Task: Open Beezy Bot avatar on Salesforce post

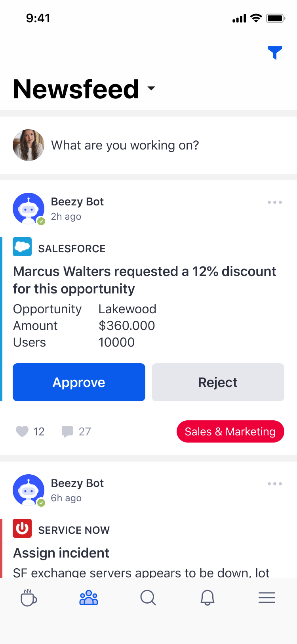Action: pos(29,209)
